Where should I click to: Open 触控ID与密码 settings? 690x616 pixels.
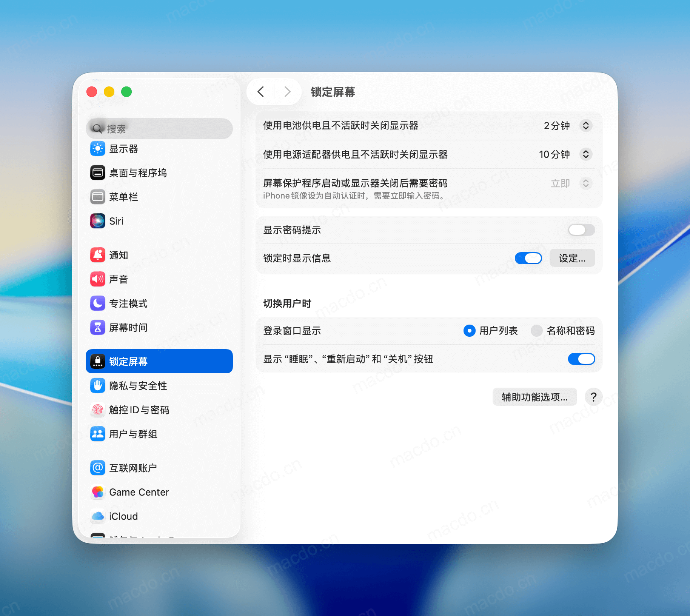coord(139,410)
